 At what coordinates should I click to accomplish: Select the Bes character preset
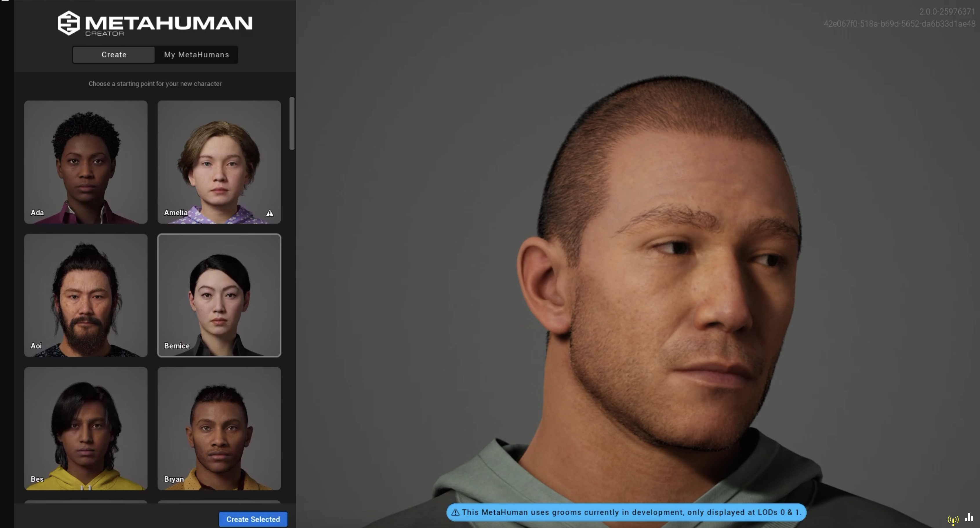point(86,429)
